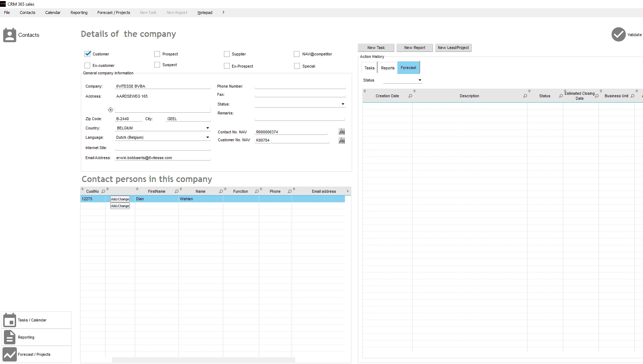
Task: Select cell with CustNo 12275
Action: click(93, 199)
